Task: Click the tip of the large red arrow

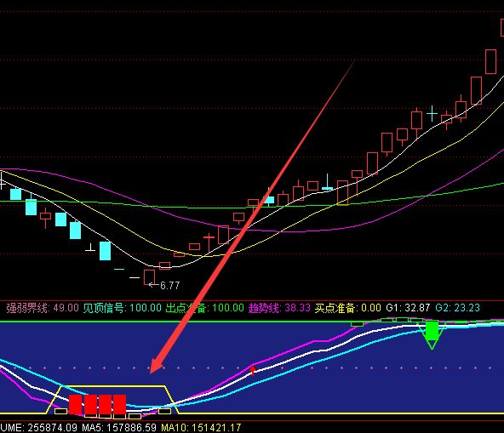Action: coord(151,373)
